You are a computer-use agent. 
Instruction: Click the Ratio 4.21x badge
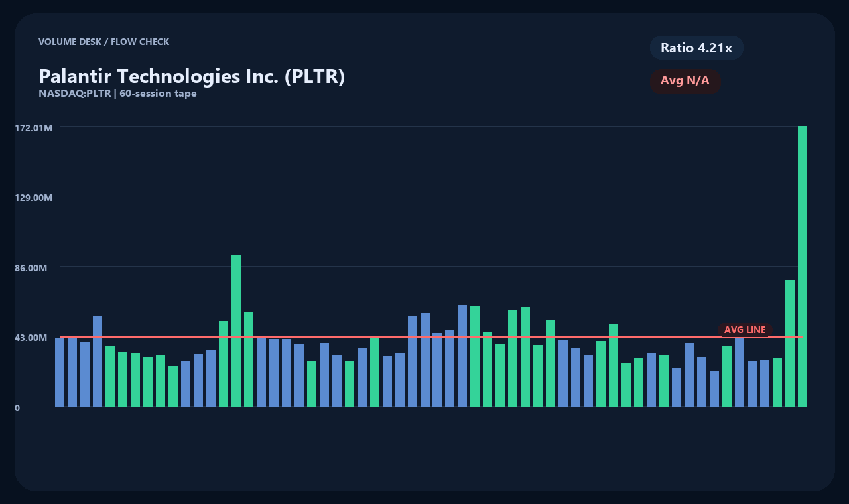(696, 48)
